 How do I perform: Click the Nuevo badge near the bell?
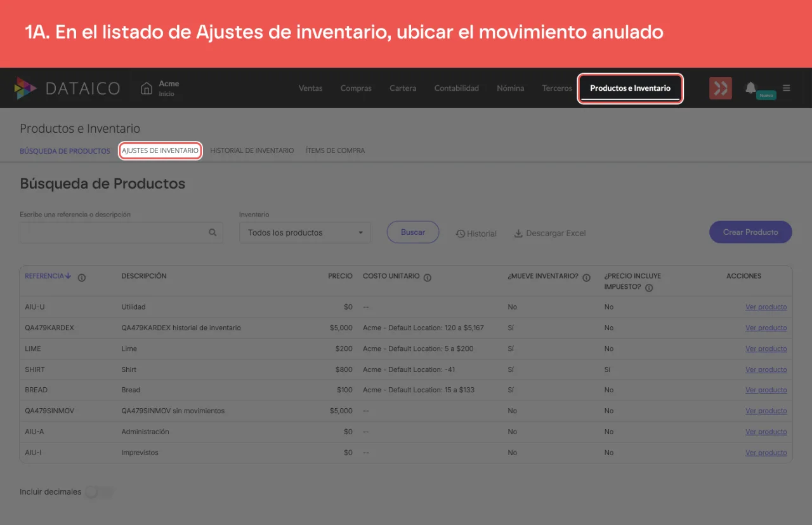(x=766, y=95)
